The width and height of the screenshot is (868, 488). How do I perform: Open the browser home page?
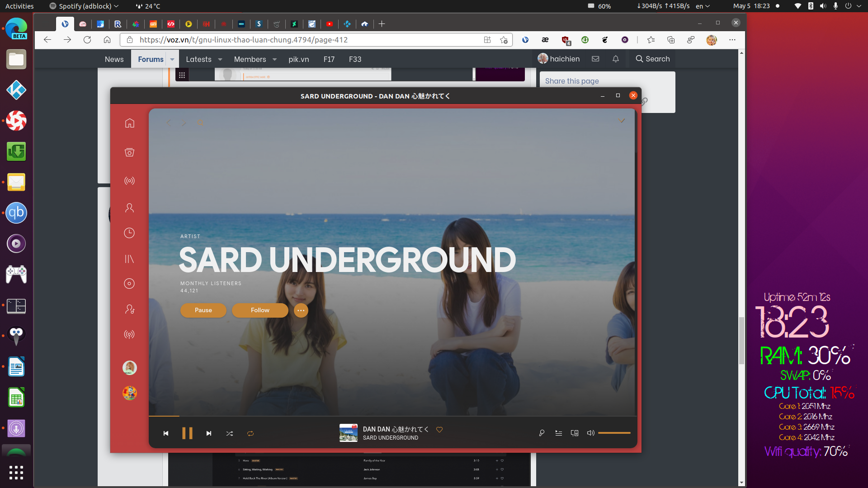[x=107, y=40]
